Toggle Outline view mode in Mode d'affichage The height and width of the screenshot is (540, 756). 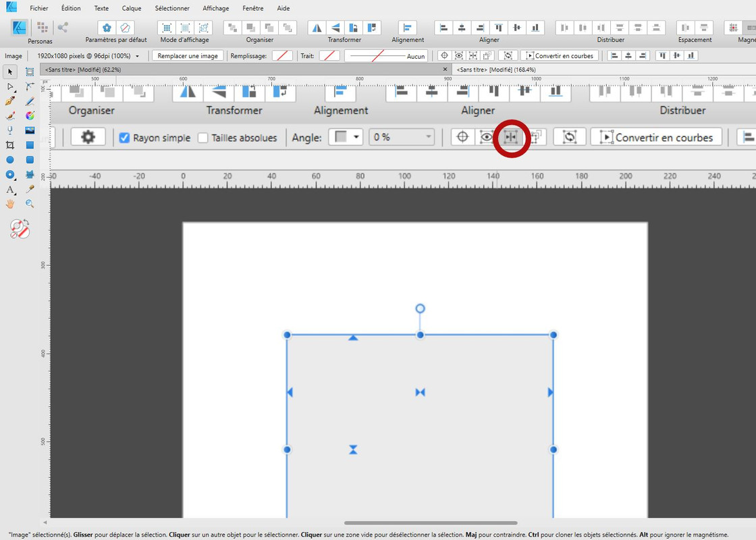(203, 28)
